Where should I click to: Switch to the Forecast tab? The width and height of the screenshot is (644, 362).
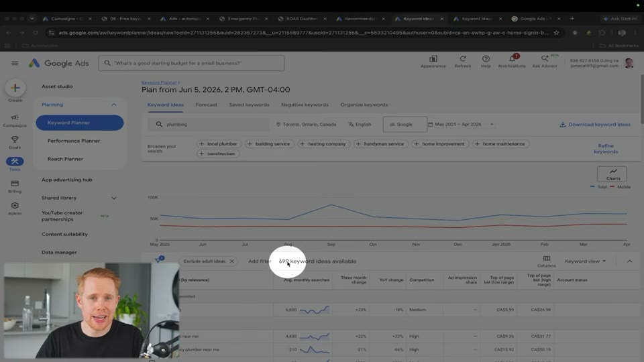[206, 105]
